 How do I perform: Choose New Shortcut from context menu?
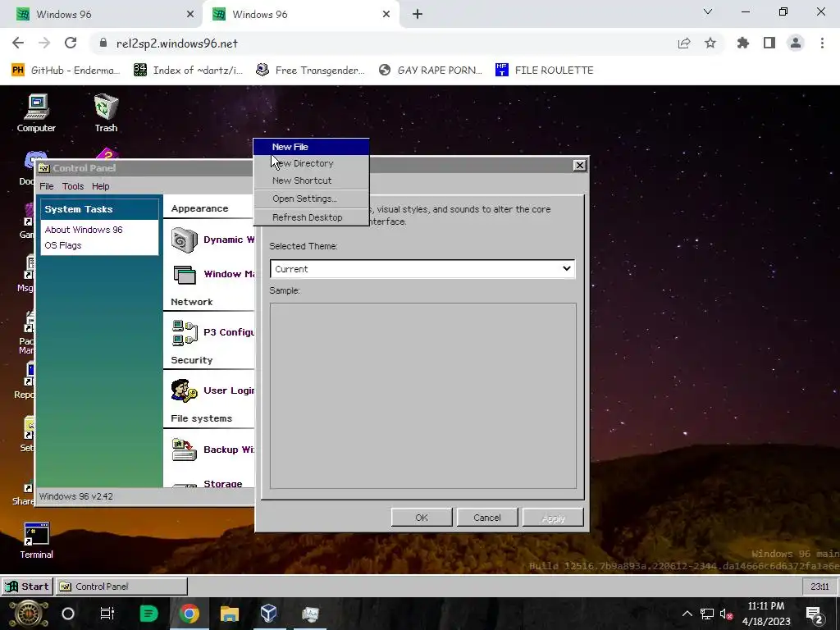[311, 180]
